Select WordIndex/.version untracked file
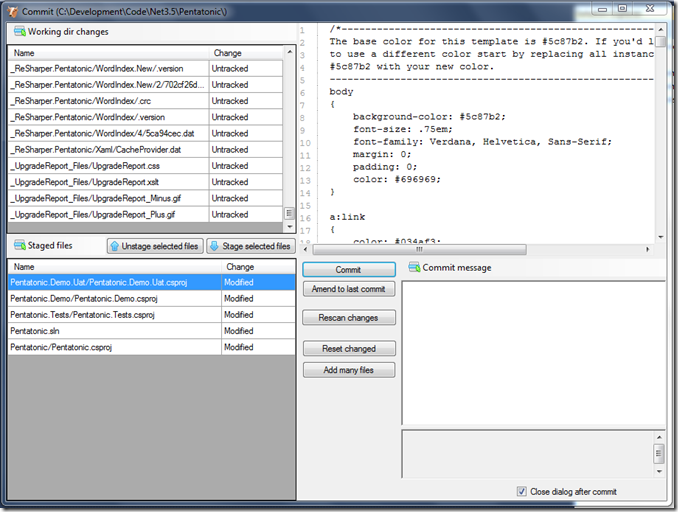 [x=146, y=117]
